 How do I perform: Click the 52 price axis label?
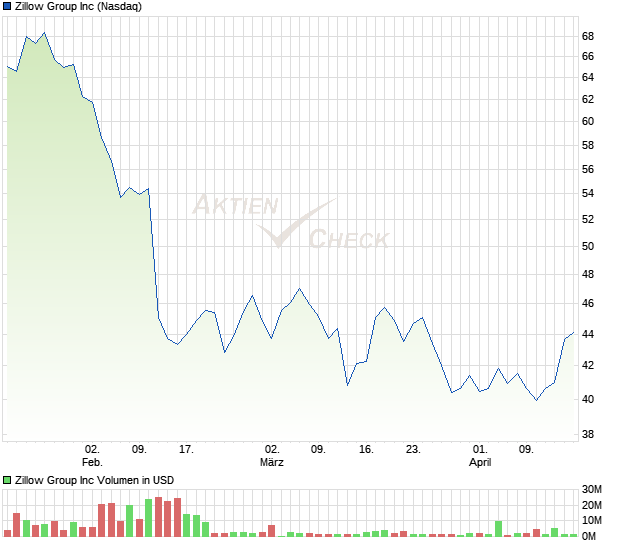[588, 219]
